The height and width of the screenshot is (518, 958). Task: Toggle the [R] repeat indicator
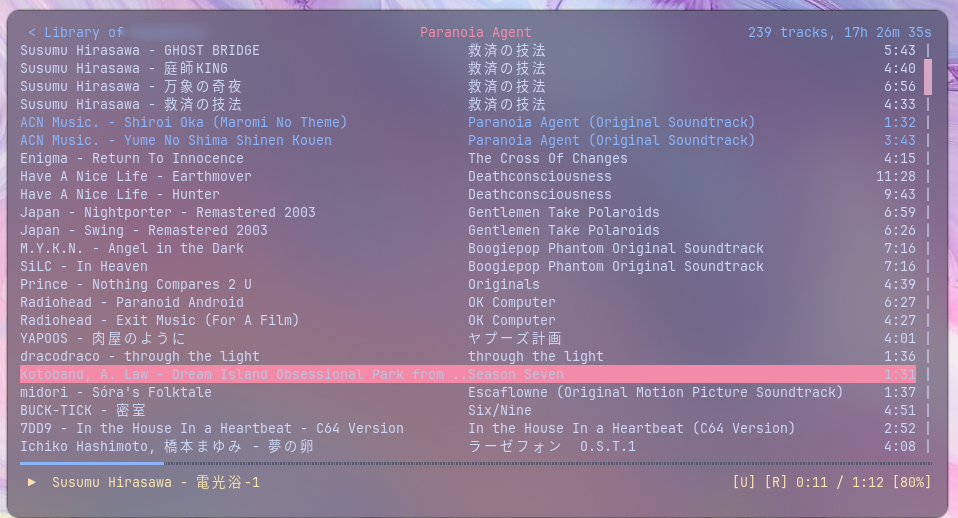coord(775,483)
